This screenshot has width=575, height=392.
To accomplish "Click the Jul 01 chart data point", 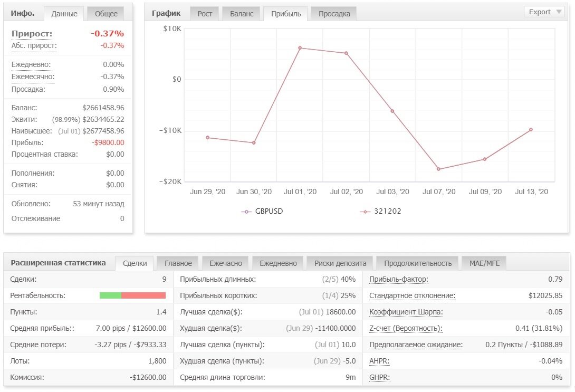I will (300, 48).
